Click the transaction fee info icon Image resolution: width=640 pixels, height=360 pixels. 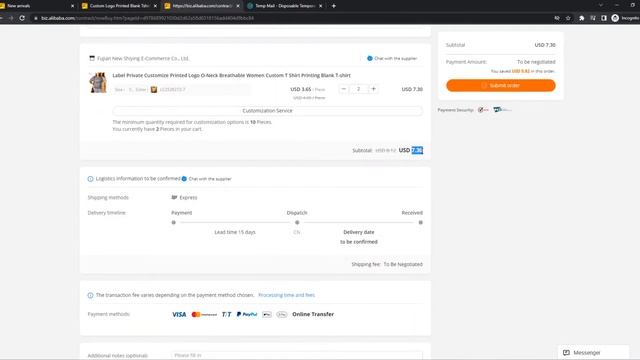90,295
